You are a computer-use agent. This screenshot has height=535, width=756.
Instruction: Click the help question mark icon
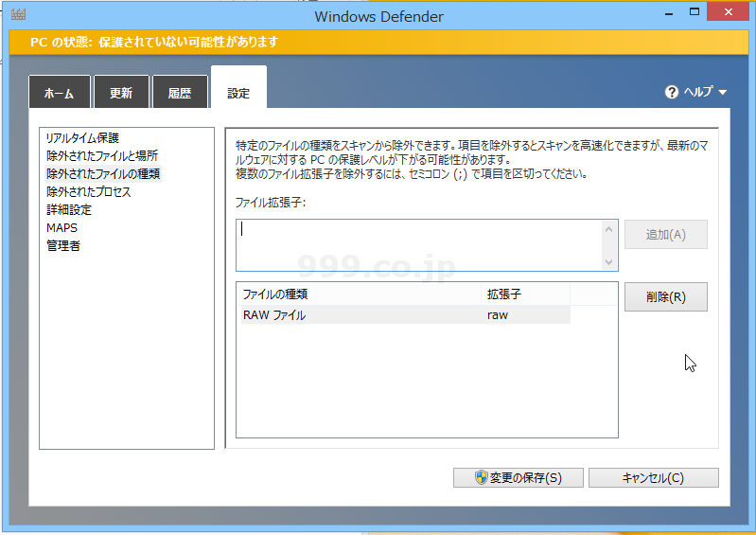[x=671, y=92]
